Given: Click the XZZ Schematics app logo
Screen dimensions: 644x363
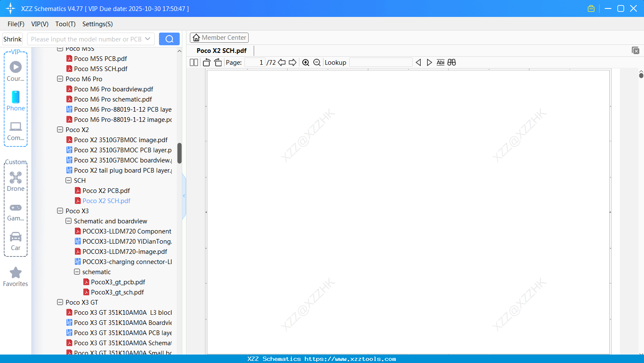Looking at the screenshot, I should [11, 8].
